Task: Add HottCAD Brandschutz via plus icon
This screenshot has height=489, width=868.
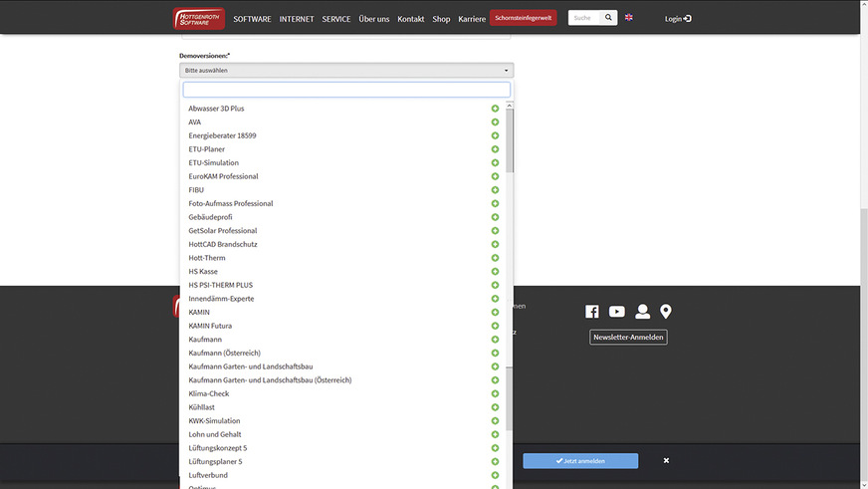Action: [x=495, y=244]
